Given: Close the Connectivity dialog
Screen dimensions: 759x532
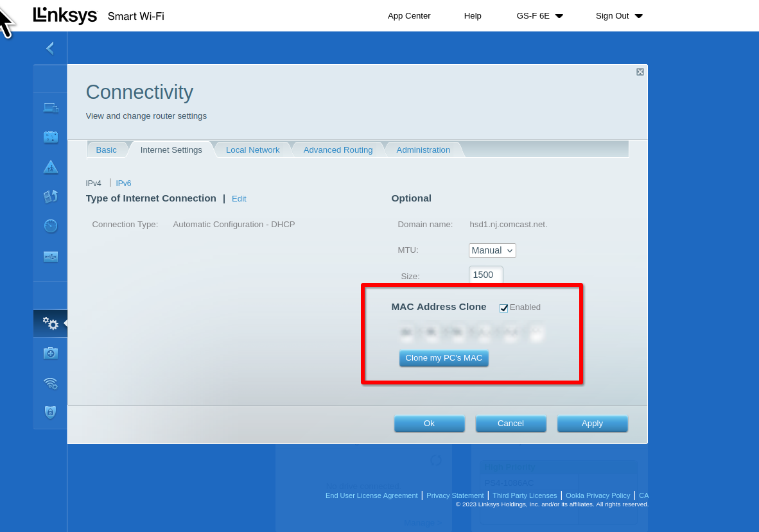Looking at the screenshot, I should [640, 72].
